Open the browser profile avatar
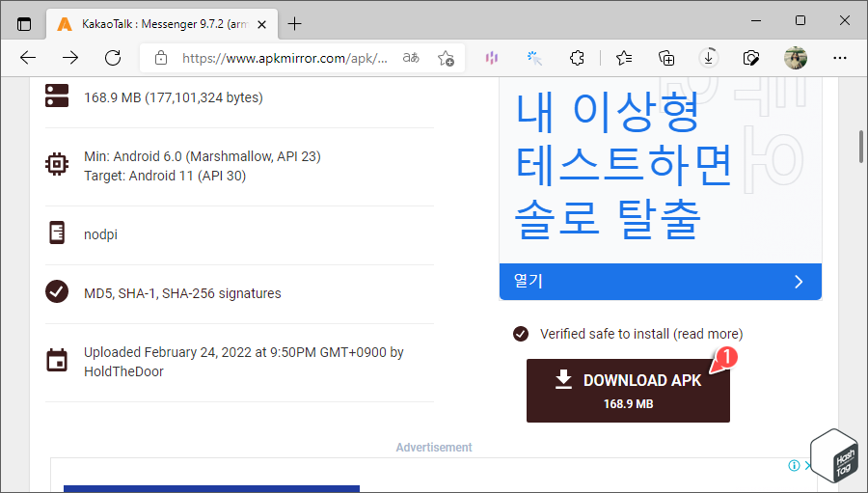 coord(796,58)
